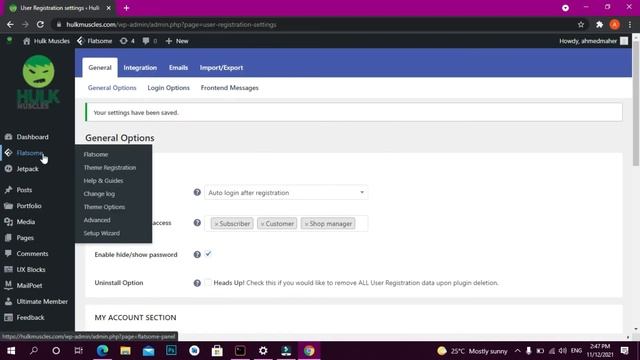This screenshot has height=360, width=640.
Task: Open Ultimate Member in the sidebar
Action: click(x=42, y=301)
